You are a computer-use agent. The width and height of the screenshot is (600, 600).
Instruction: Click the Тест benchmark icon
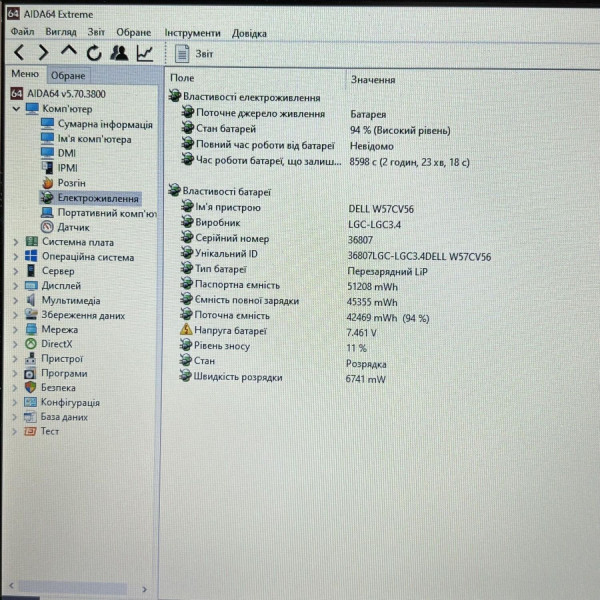[30, 431]
